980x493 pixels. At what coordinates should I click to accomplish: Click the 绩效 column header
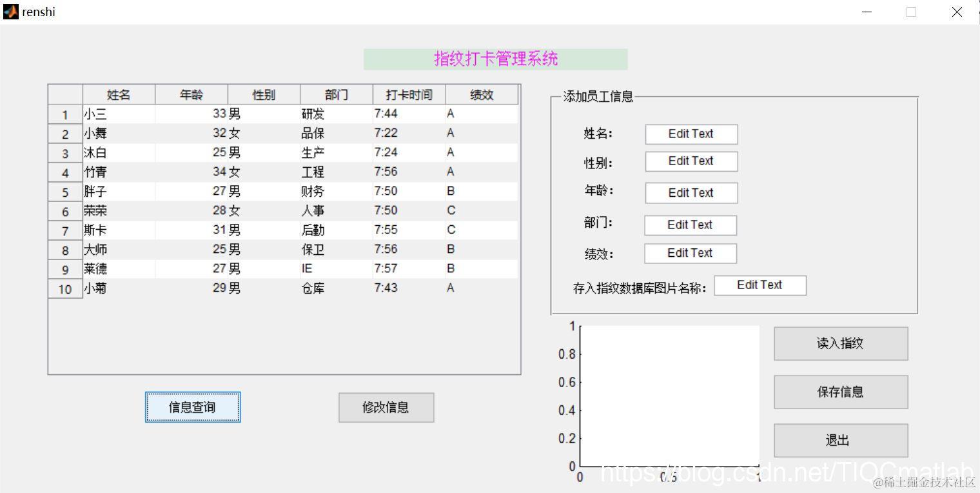482,94
